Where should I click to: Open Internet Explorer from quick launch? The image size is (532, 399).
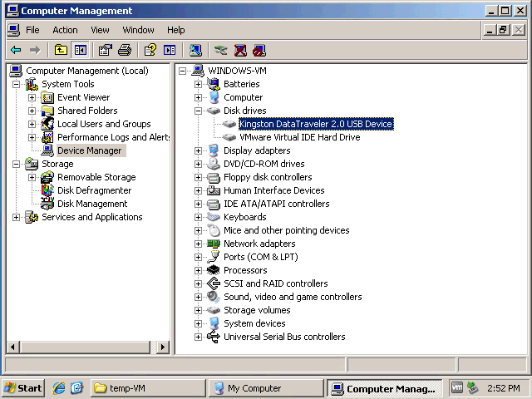tap(59, 387)
